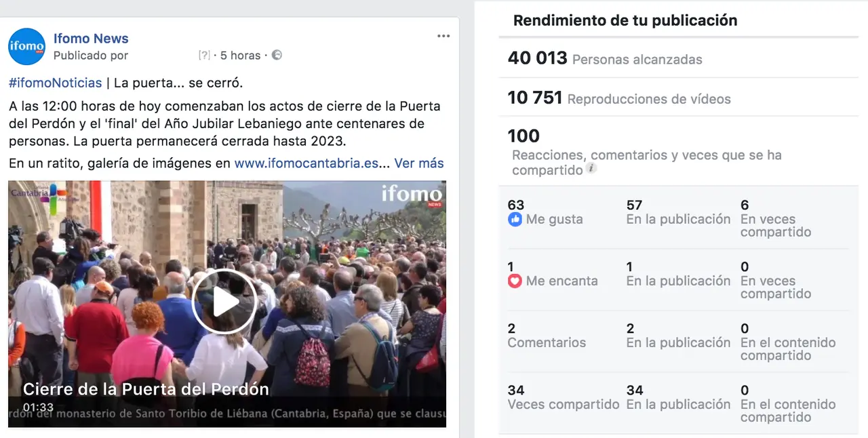Click the info icon next to compartido
Viewport: 868px width, 438px height.
tap(591, 168)
